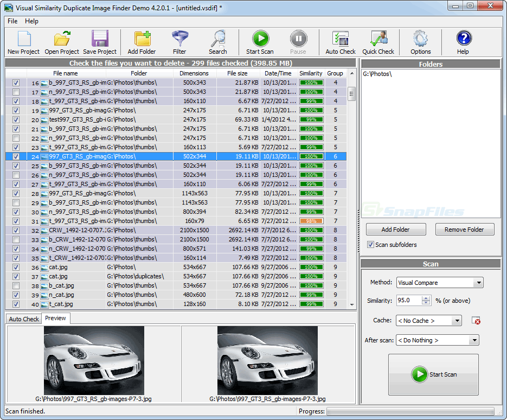Increase Similarity value with up arrow
This screenshot has width=507, height=420.
426,298
